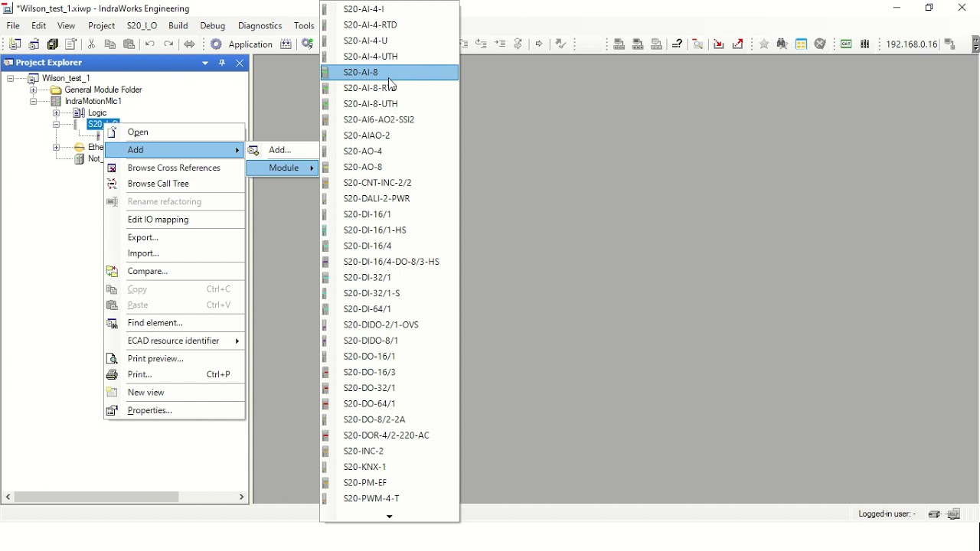Expand the Logic tree node

56,112
